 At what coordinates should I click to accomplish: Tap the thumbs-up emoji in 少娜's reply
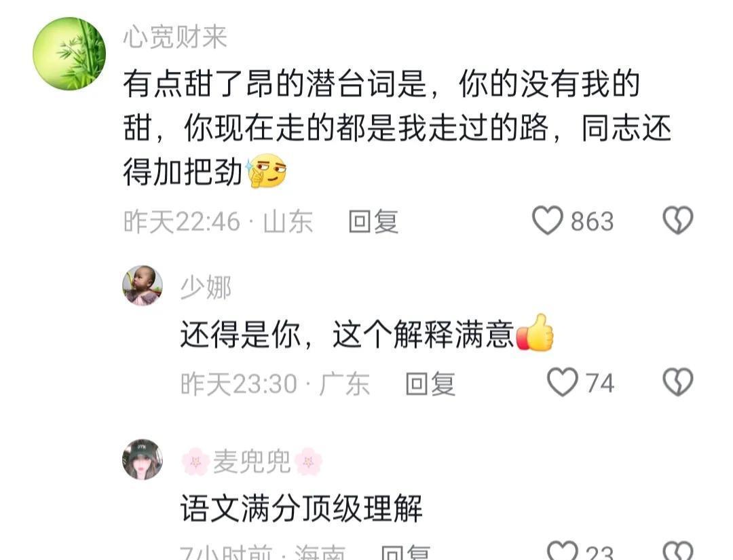tap(535, 333)
